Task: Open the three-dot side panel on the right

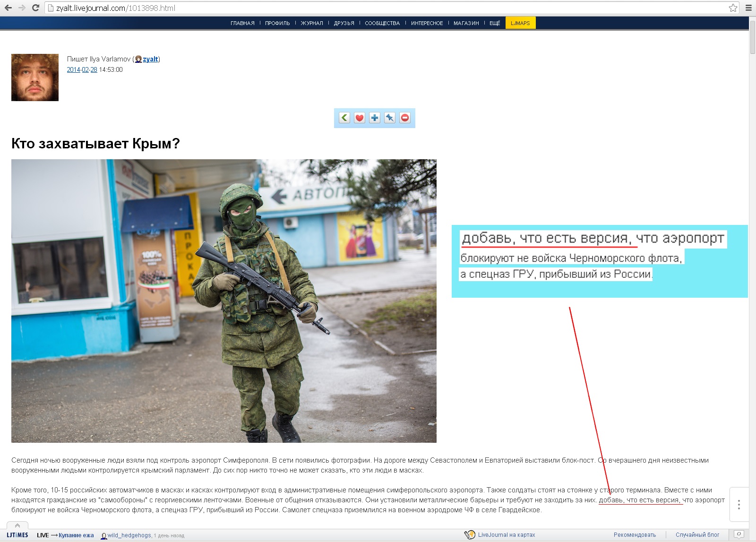Action: point(739,505)
